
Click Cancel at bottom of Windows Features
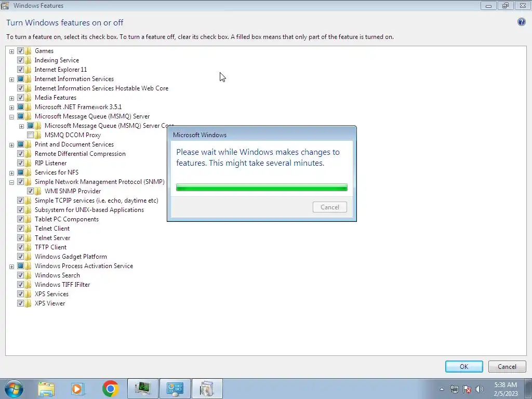coord(507,366)
